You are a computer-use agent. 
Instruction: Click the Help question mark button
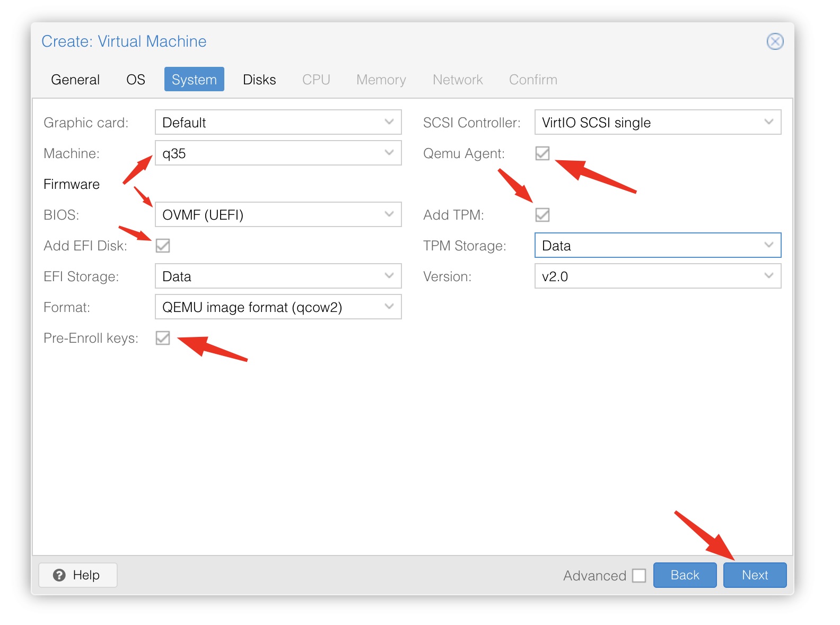tap(77, 575)
